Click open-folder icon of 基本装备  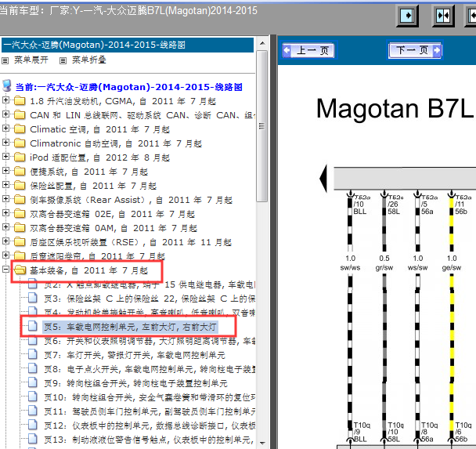click(x=20, y=270)
